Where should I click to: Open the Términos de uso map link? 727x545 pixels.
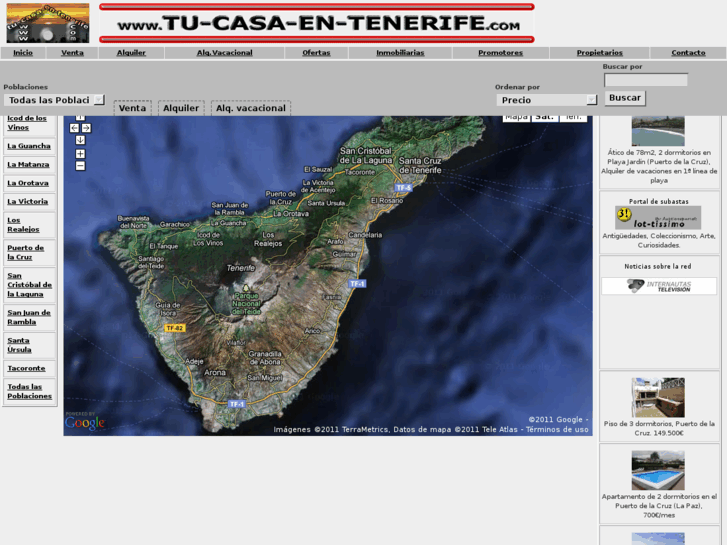coord(557,430)
